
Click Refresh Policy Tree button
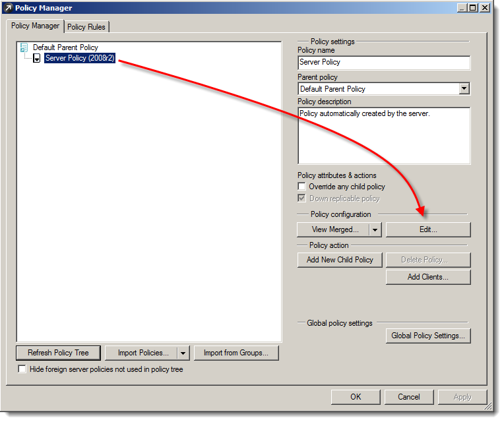click(58, 353)
